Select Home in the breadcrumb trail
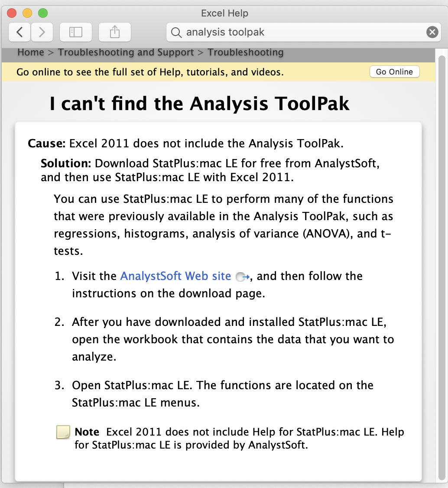Image resolution: width=448 pixels, height=488 pixels. coord(30,52)
